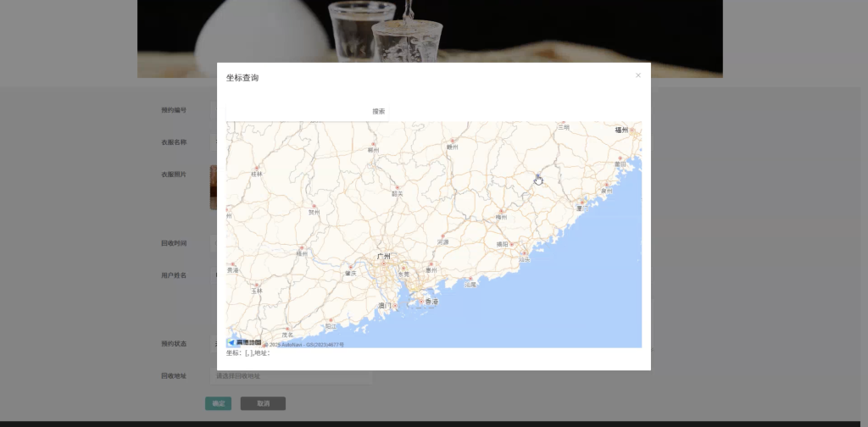
Task: Click the 回收地址 label in the form
Action: point(174,375)
